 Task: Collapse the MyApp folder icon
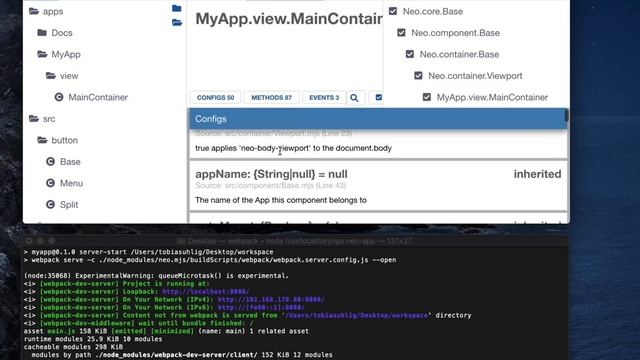click(x=42, y=54)
